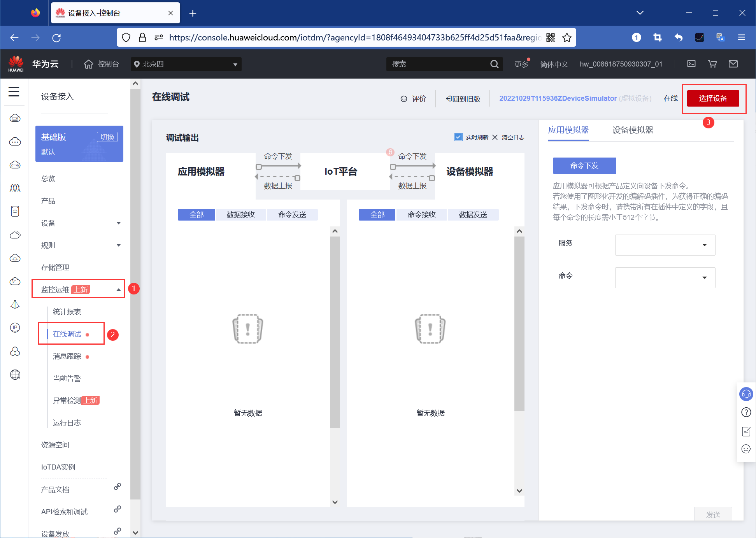
Task: Click the circular help question-mark icon
Action: coord(746,412)
